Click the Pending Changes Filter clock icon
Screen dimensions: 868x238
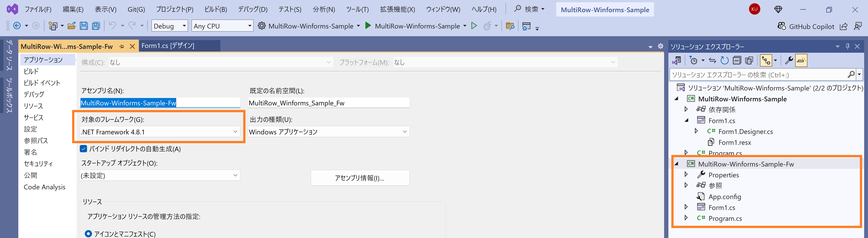(x=693, y=61)
